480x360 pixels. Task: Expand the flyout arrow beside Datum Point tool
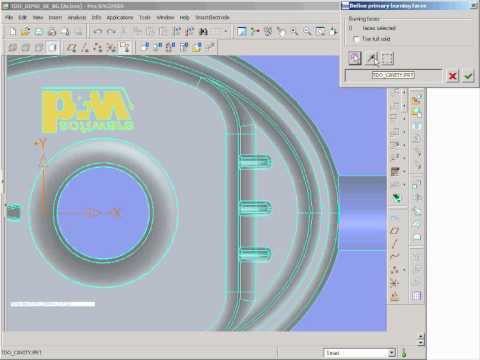click(x=404, y=269)
